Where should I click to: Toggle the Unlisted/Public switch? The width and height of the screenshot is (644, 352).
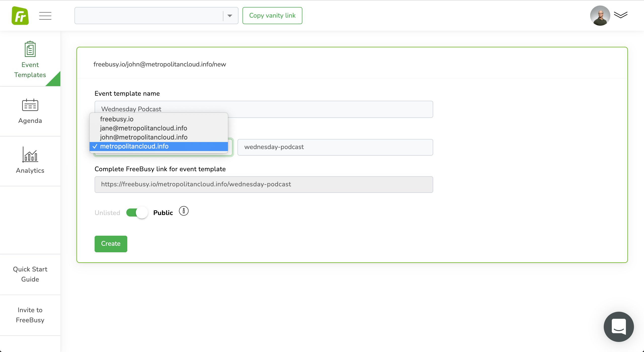point(137,213)
